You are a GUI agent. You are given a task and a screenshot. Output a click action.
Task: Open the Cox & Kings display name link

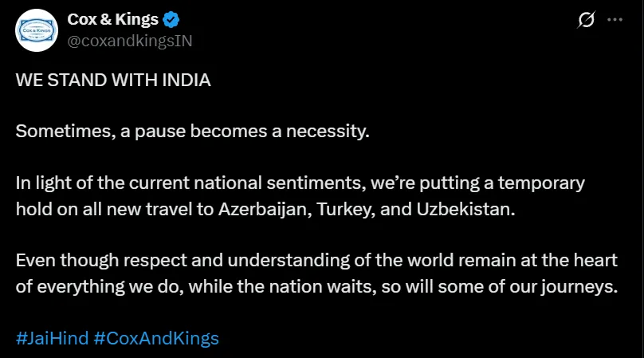[113, 19]
